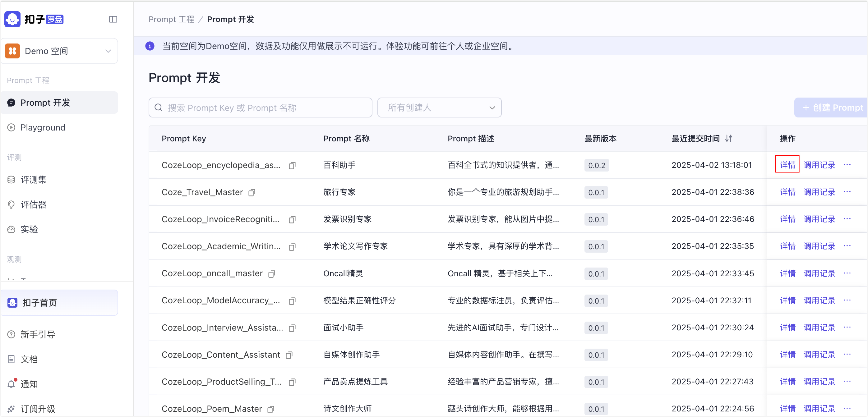Copy the CozeLoop_ModelAccuracy_... prompt key

point(292,301)
